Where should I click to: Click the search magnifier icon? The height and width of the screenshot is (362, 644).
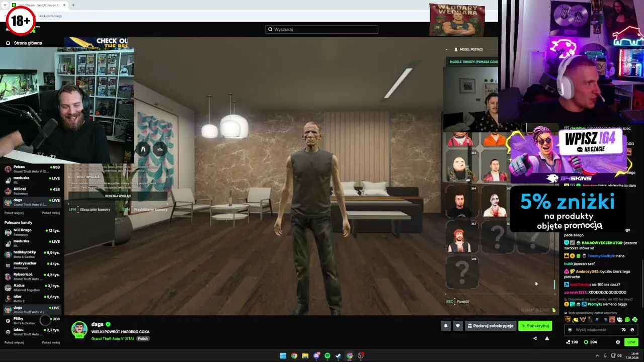pyautogui.click(x=271, y=29)
